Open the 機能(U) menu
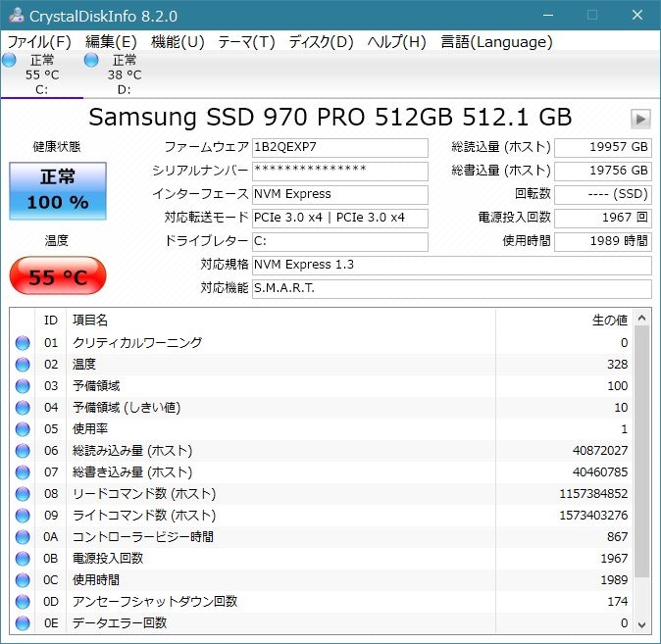Screen dimensions: 661x644 pyautogui.click(x=178, y=42)
